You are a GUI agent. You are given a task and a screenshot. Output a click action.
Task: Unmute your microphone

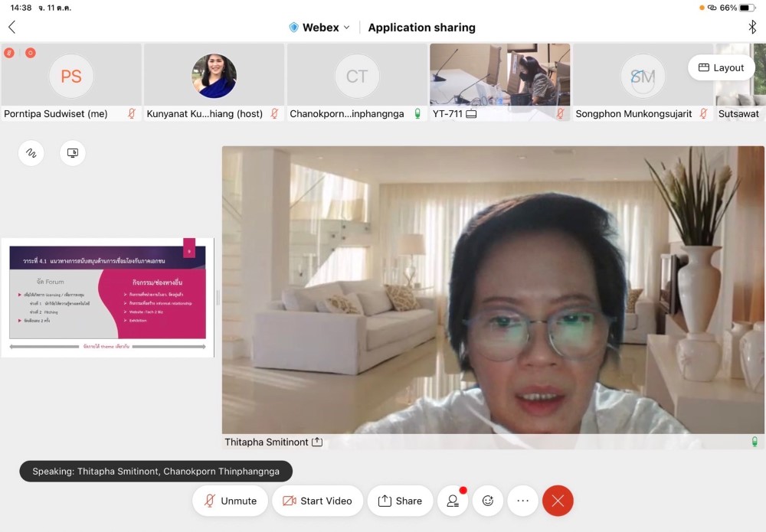pyautogui.click(x=231, y=501)
